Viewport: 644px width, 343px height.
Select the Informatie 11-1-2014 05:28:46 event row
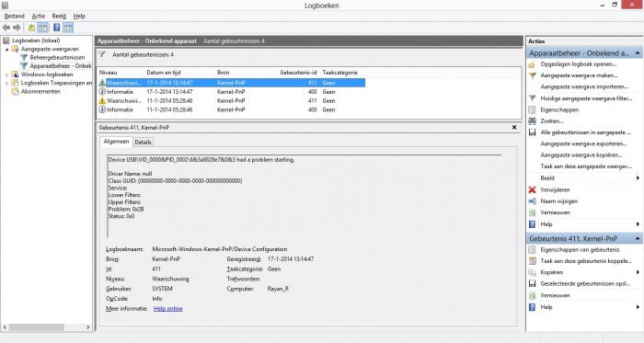[231, 109]
